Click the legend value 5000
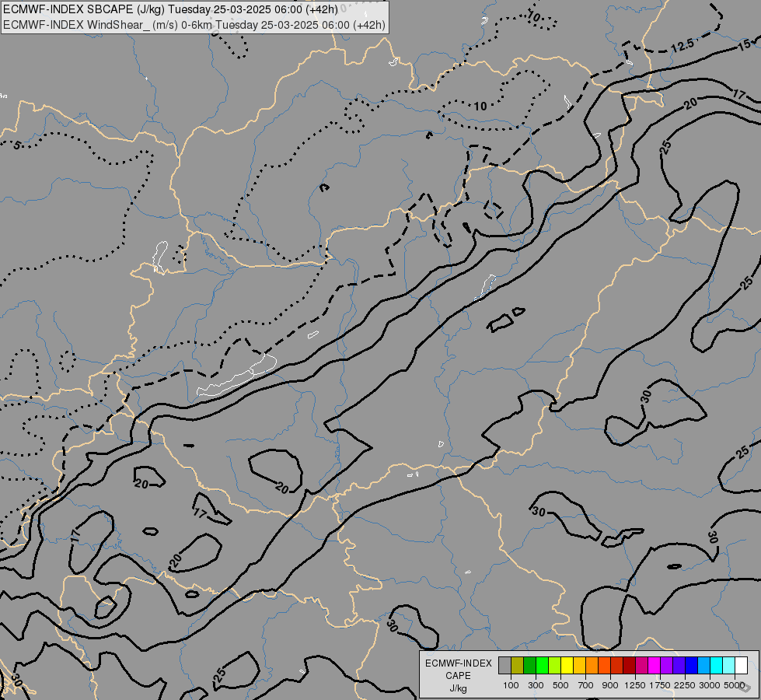Image resolution: width=761 pixels, height=700 pixels. [735, 685]
